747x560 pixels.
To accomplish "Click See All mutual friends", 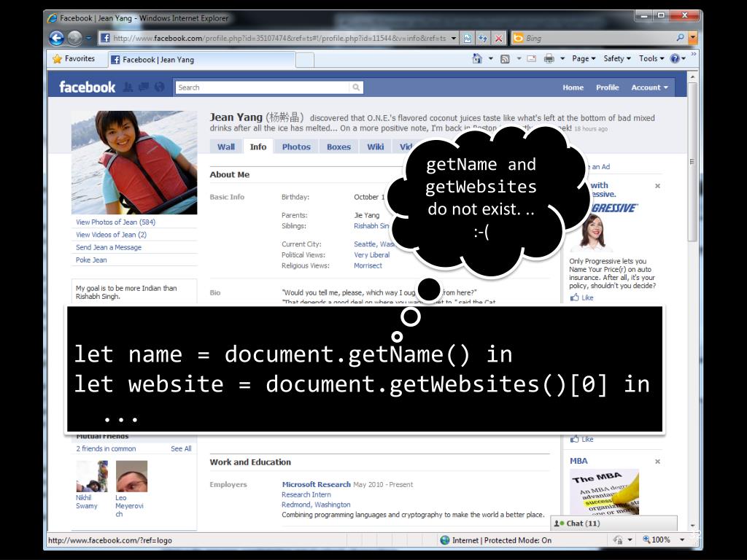I will [181, 448].
